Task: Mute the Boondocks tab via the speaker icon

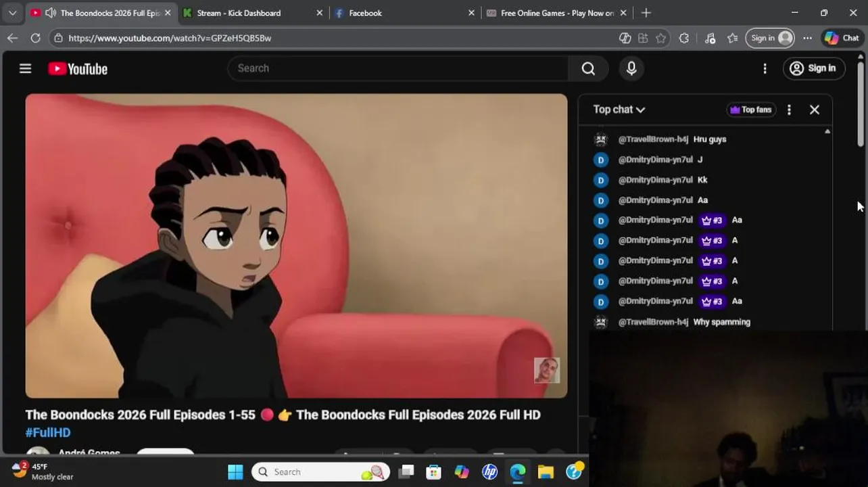Action: point(50,13)
